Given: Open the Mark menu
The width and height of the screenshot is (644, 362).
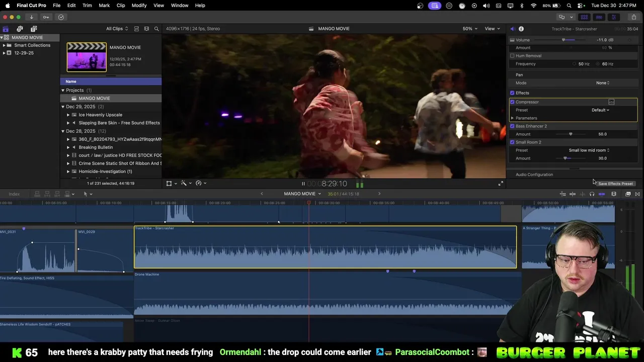Looking at the screenshot, I should point(104,6).
